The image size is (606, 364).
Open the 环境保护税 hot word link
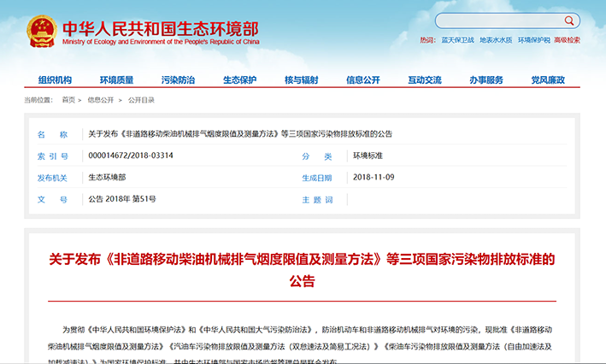(533, 40)
